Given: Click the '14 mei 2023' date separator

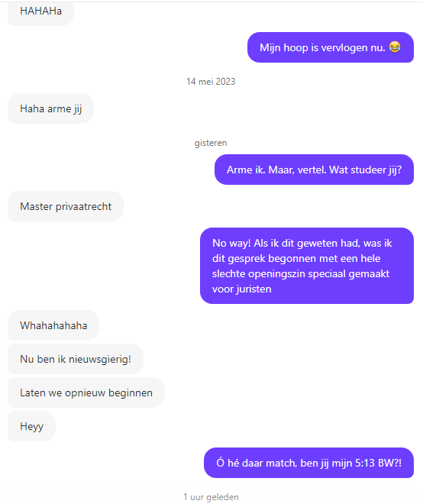Looking at the screenshot, I should tap(211, 82).
